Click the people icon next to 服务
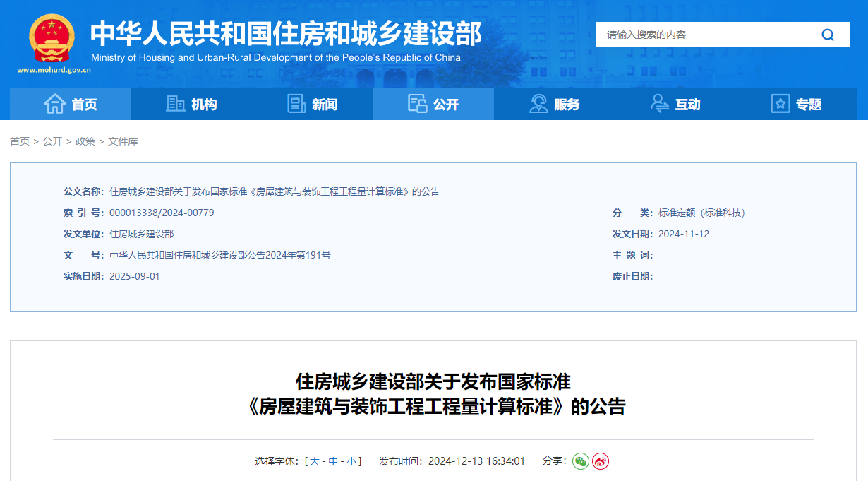This screenshot has width=868, height=481. tap(539, 104)
